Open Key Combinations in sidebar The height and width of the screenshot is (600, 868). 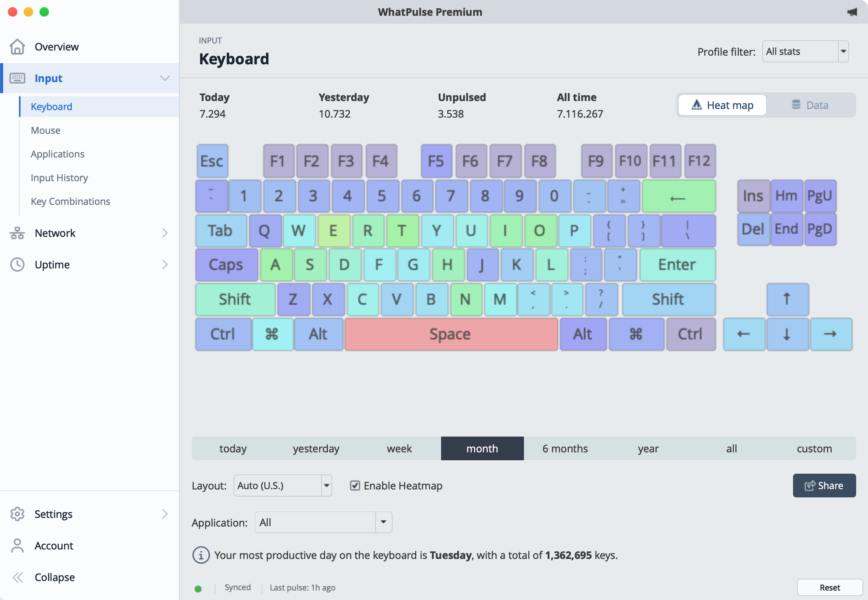pyautogui.click(x=70, y=201)
